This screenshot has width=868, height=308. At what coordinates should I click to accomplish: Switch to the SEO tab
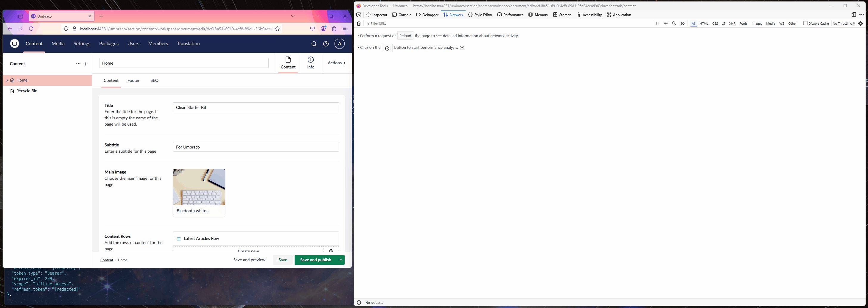[x=154, y=80]
